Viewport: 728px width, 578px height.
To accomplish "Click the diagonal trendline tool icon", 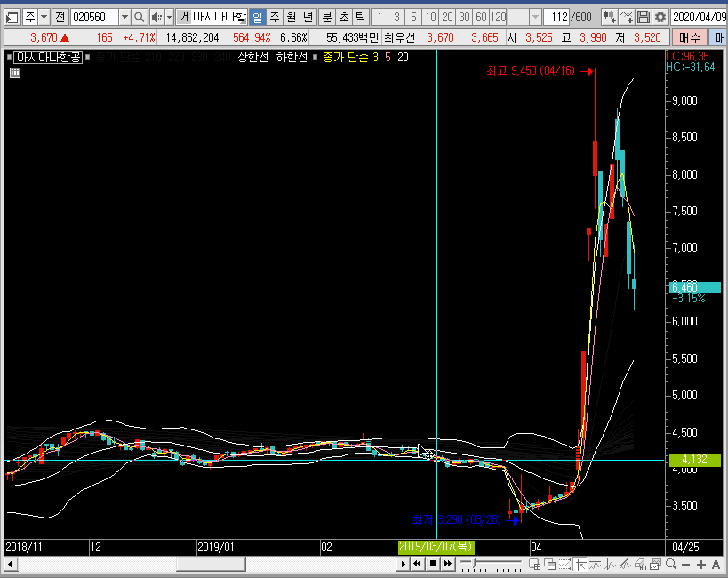I will tap(626, 565).
